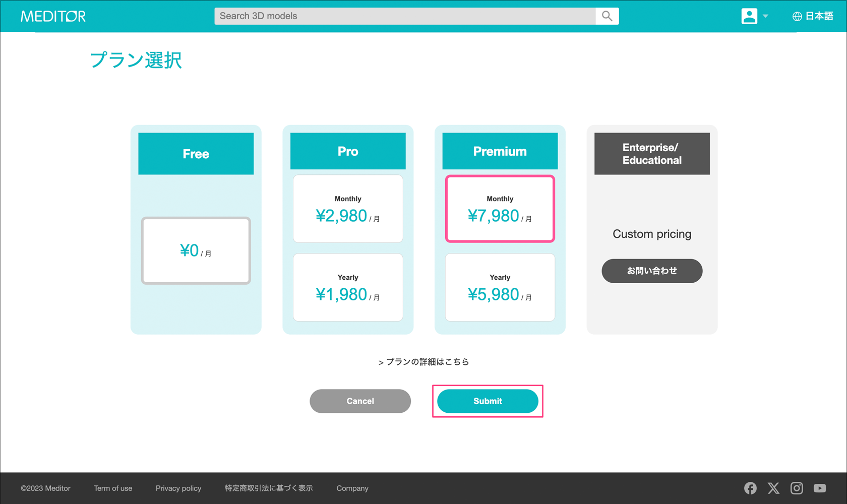Open the user account icon
Screen dimensions: 847x504
point(749,16)
